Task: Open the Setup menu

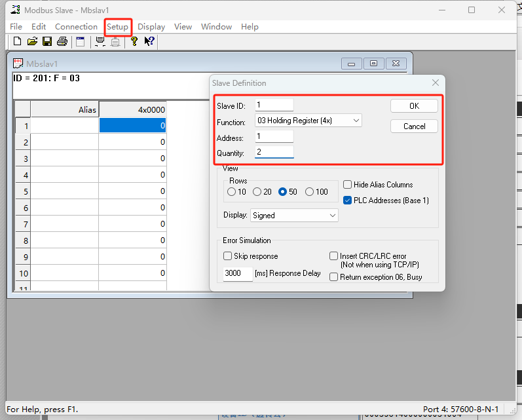Action: tap(118, 27)
